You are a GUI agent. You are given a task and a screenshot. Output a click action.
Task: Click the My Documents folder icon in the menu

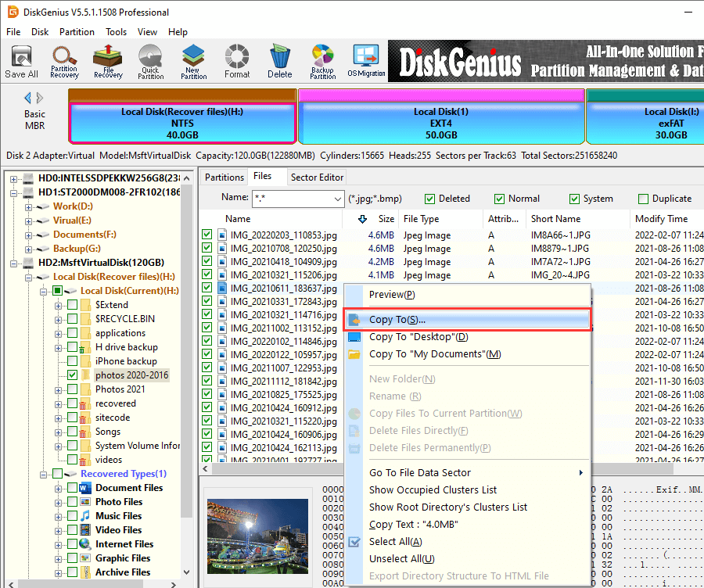click(354, 354)
